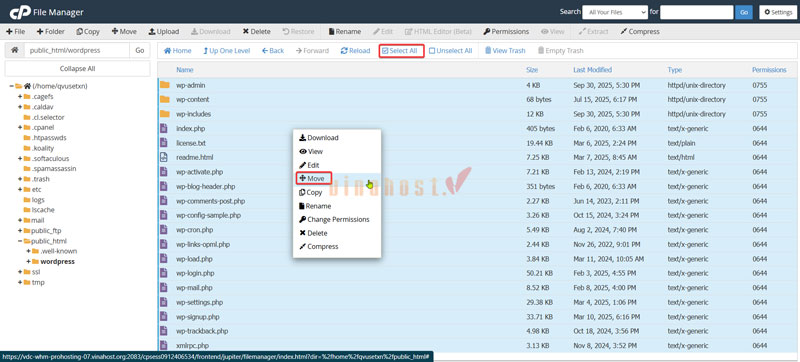800x362 pixels.
Task: Click the home icon beside the path field
Action: [x=15, y=50]
